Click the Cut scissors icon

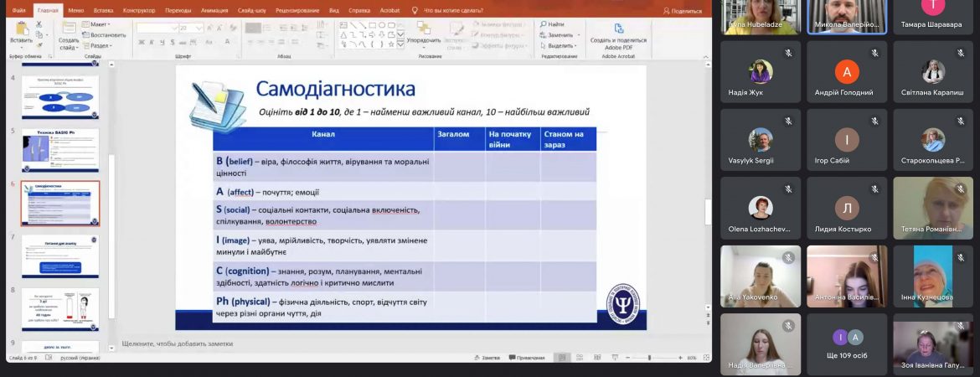[x=39, y=24]
